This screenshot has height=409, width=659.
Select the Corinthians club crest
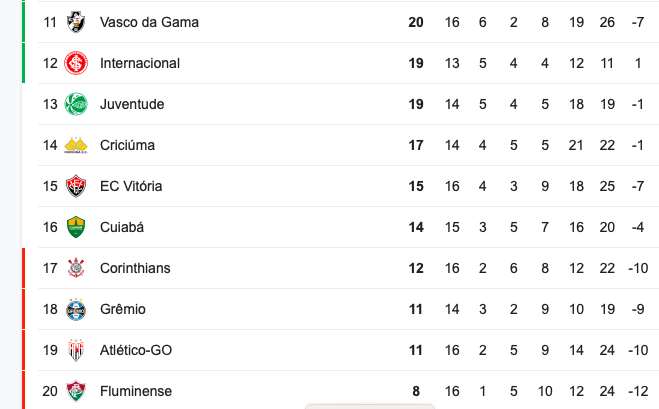coord(76,268)
